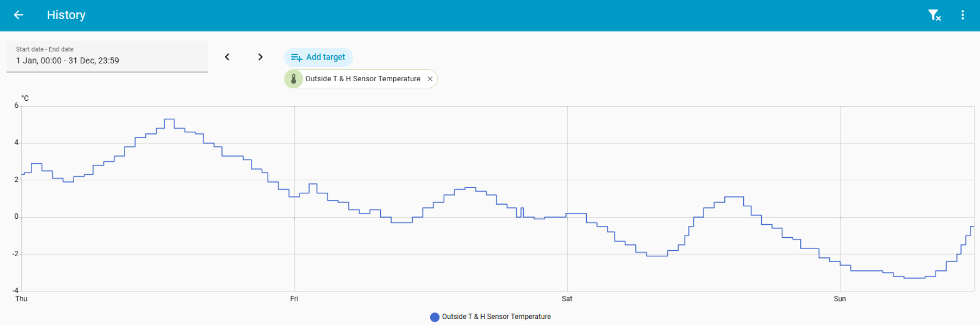Click the highest temperature peak on Thursday
This screenshot has height=325, width=980.
[x=169, y=119]
